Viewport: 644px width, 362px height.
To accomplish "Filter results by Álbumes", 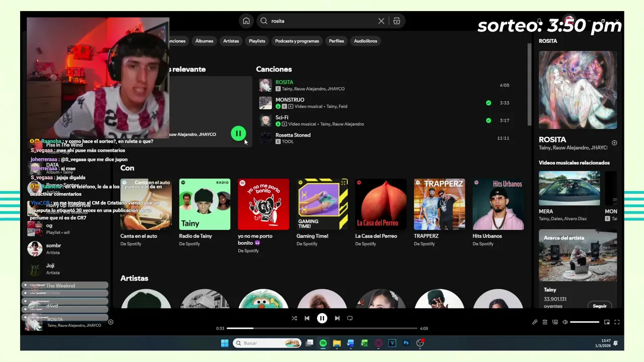I will (x=204, y=41).
